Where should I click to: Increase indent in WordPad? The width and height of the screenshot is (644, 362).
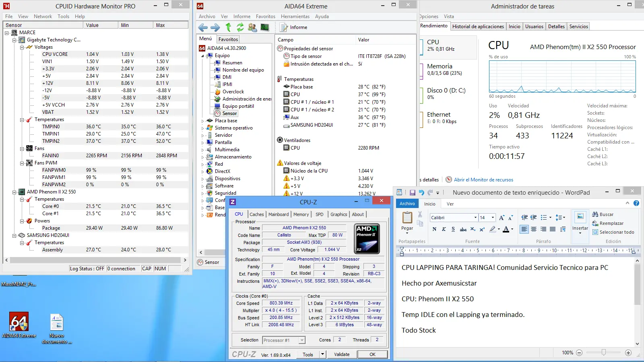[534, 218]
